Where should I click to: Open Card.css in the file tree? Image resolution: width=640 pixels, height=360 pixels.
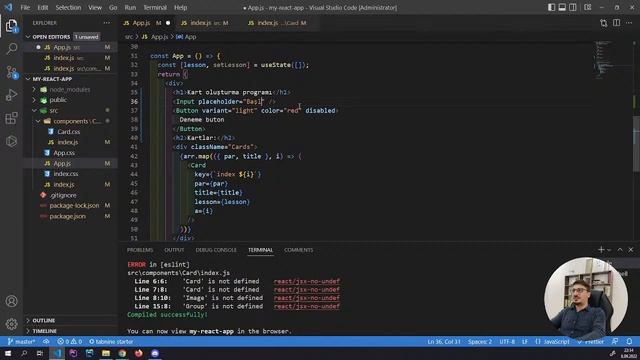click(x=69, y=132)
